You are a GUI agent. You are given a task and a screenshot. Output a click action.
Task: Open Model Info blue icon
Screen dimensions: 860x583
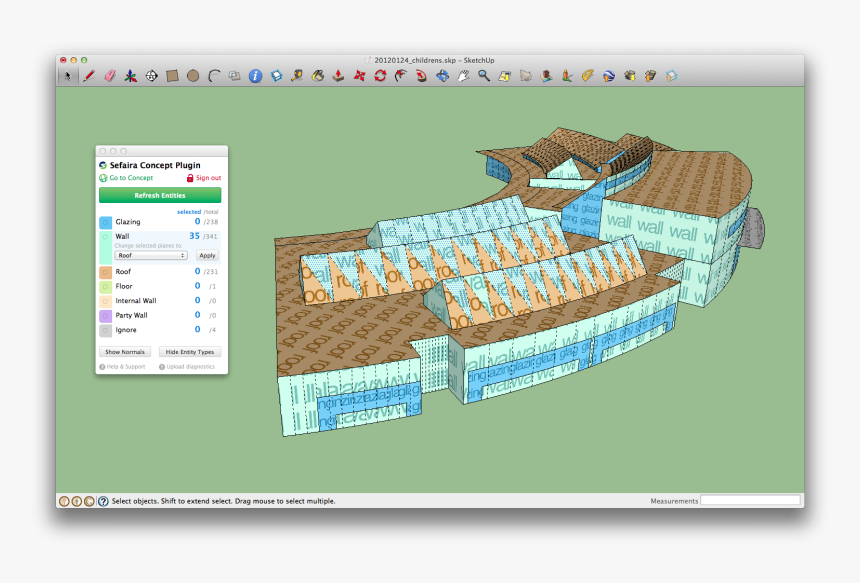point(256,75)
